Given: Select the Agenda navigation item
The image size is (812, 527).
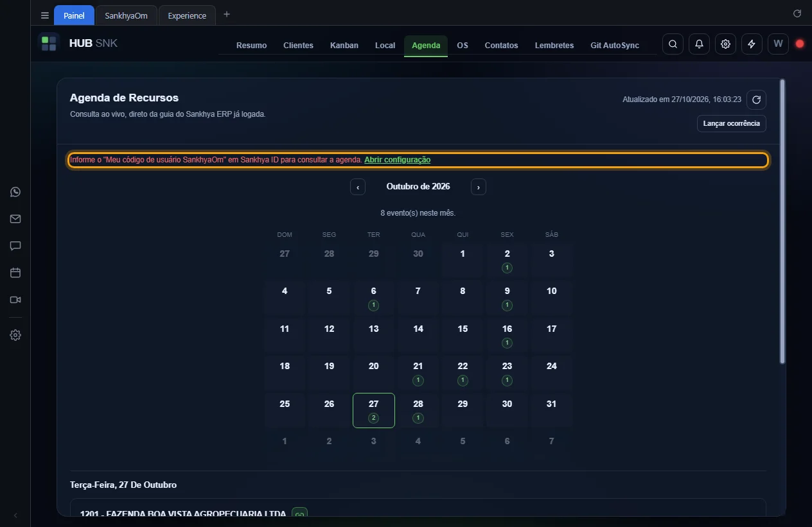Looking at the screenshot, I should (x=426, y=46).
